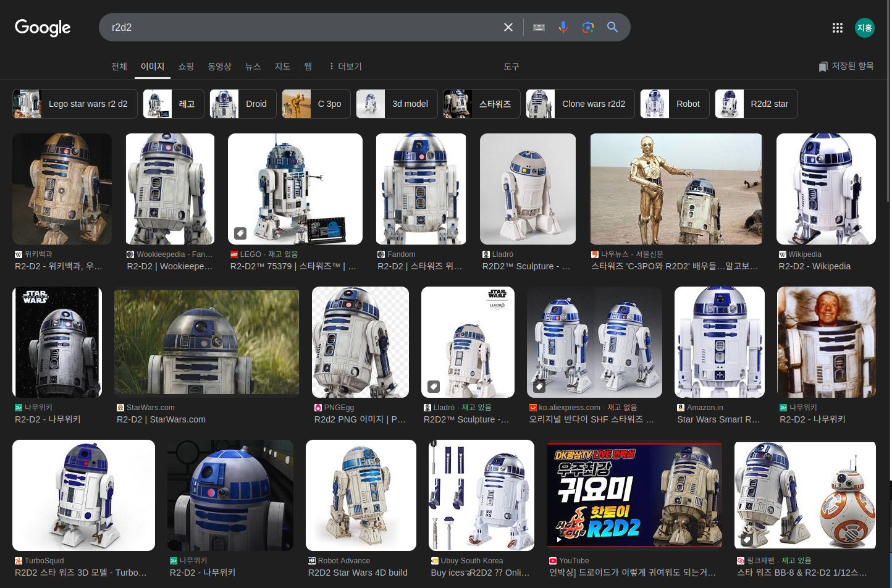Open the YouTube 핫토이 R2D2 thumbnail
Screen dimensions: 892x588
click(634, 495)
